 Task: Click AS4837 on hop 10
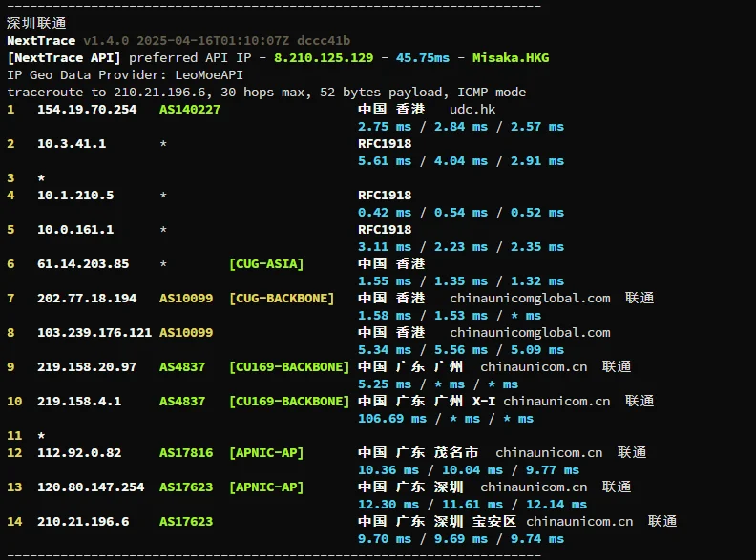[x=181, y=402]
